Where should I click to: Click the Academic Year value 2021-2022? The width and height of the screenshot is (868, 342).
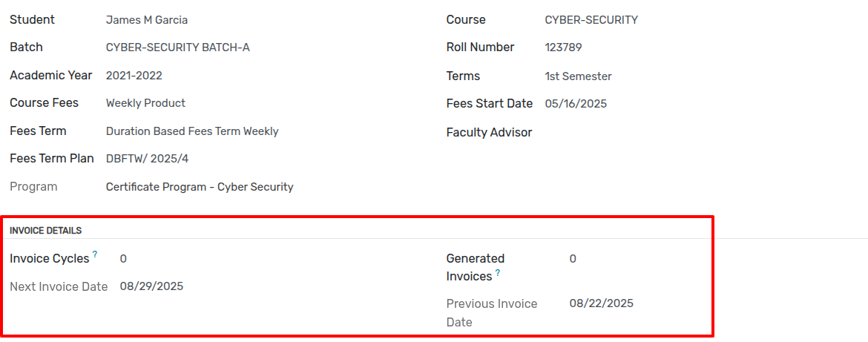[134, 76]
